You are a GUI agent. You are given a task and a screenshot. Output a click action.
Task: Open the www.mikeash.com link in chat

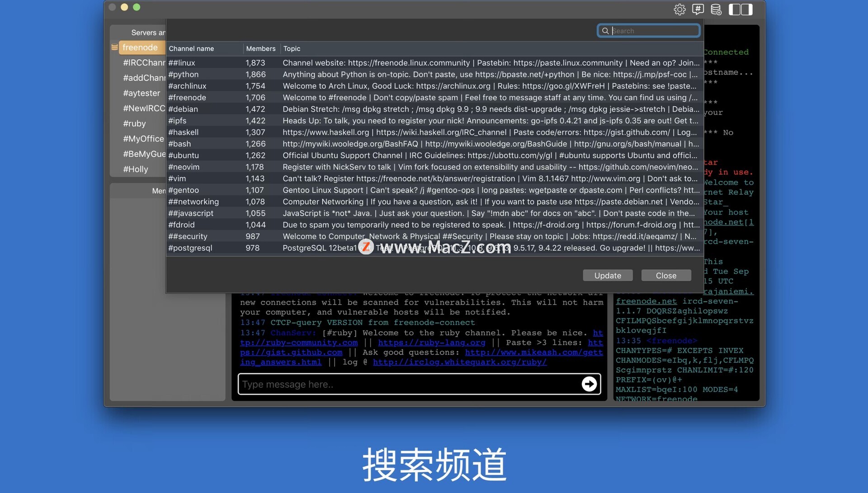(534, 352)
